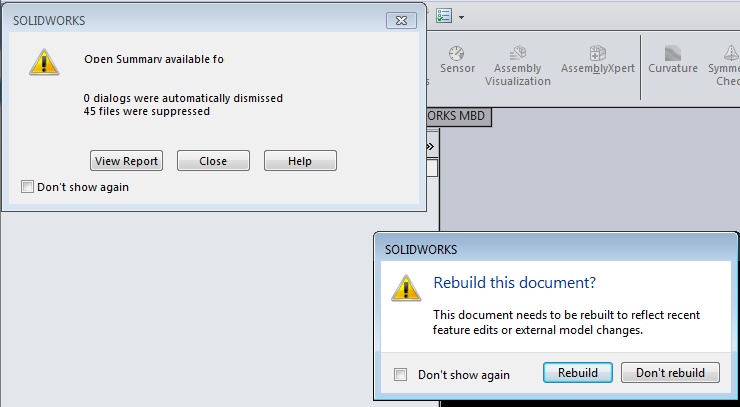Expand the options dropdown arrow in top toolbar

(x=461, y=17)
